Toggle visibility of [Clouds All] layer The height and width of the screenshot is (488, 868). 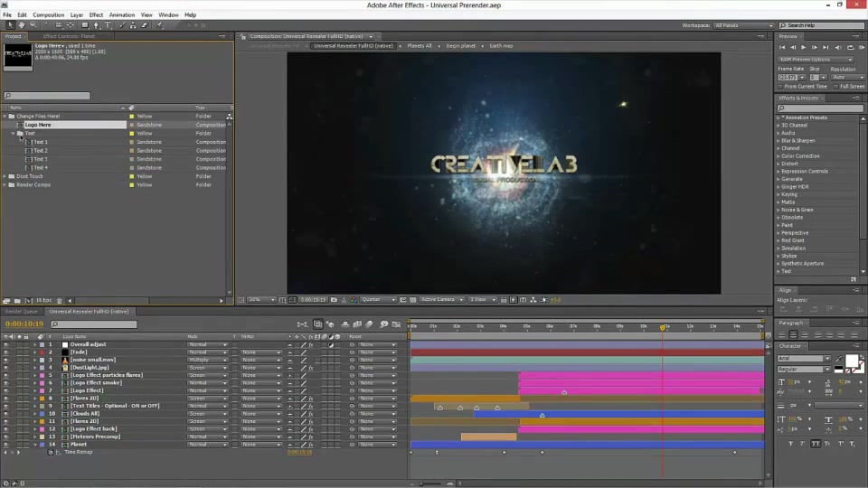point(6,414)
